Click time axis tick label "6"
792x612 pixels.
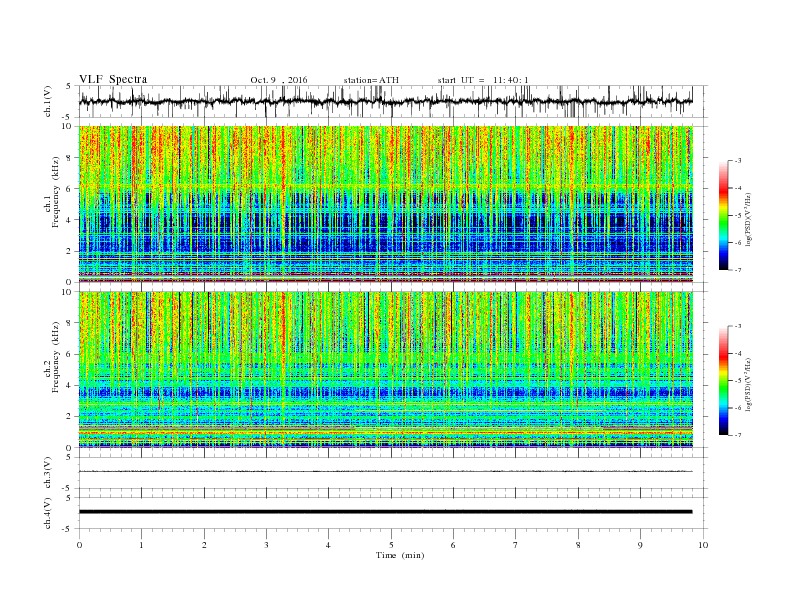[453, 545]
